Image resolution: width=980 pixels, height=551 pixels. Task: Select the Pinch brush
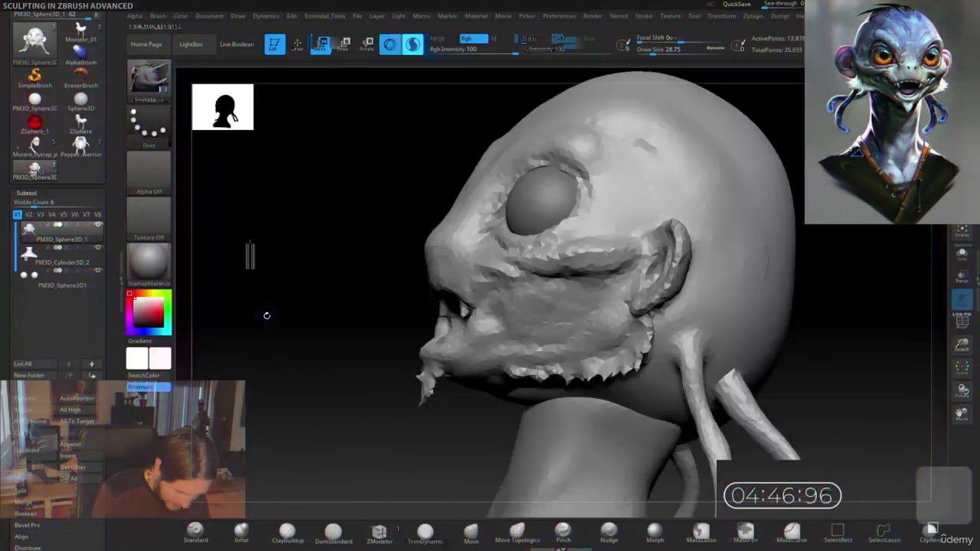(x=563, y=533)
